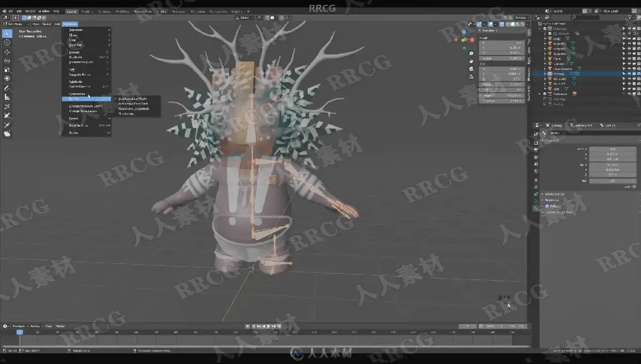
Task: Select the Rotate tool
Action: click(7, 61)
